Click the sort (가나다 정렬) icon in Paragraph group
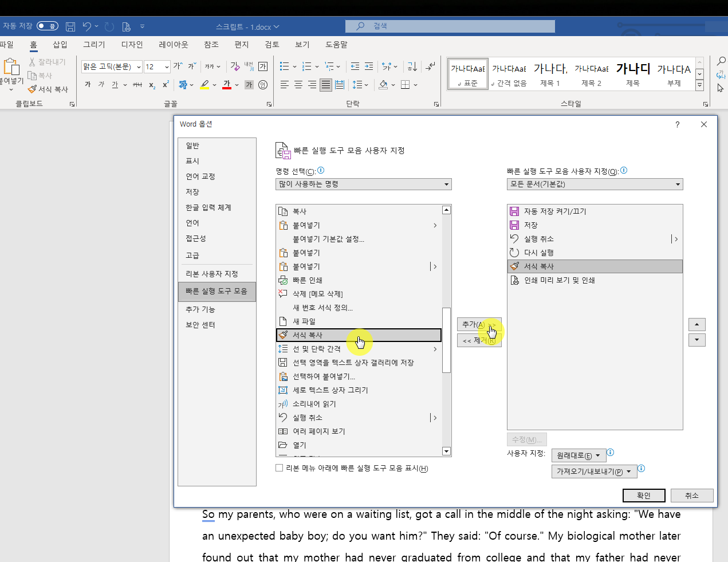 click(412, 66)
